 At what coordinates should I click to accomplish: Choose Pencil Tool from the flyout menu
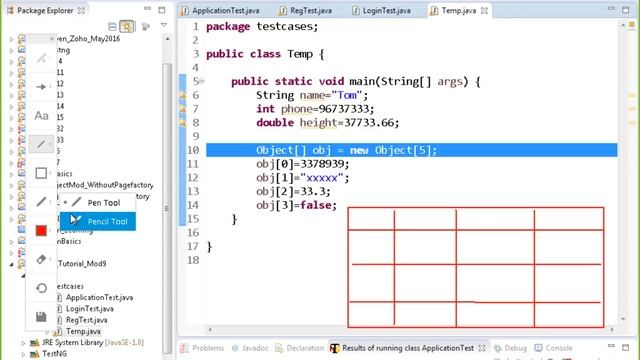98,221
